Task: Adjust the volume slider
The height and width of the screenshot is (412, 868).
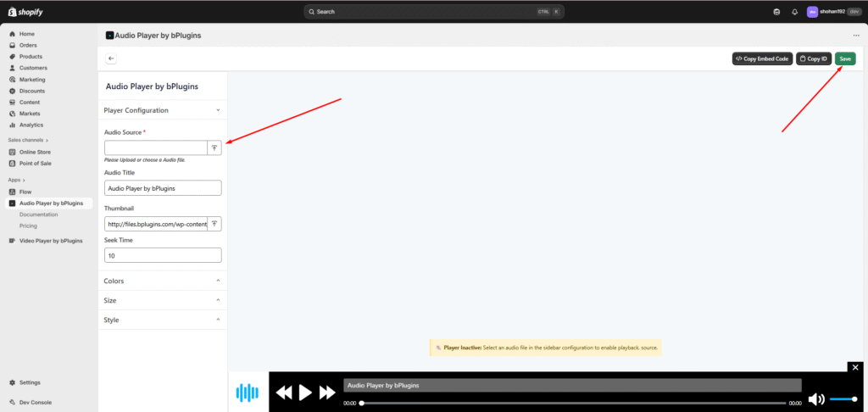Action: point(843,398)
